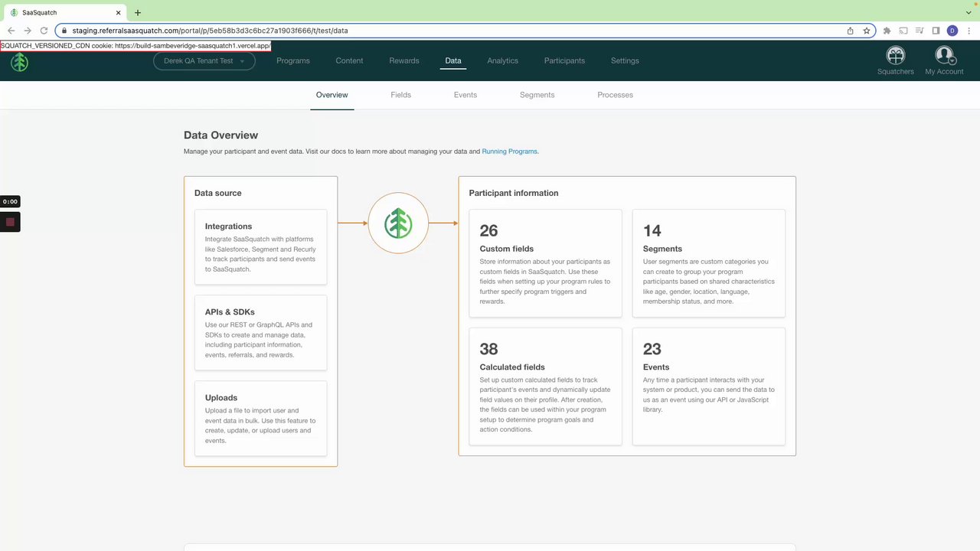Open the Chrome three-dot menu
980x551 pixels.
point(969,31)
